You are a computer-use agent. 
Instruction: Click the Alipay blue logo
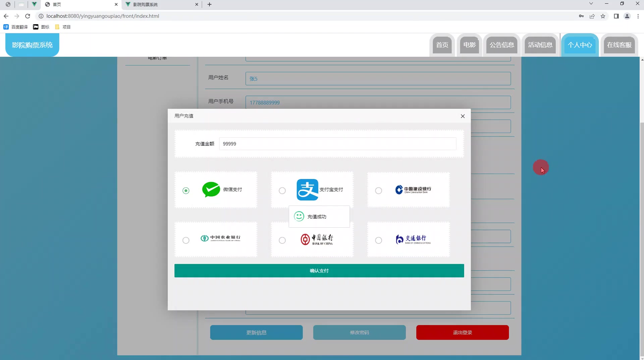[x=307, y=189]
